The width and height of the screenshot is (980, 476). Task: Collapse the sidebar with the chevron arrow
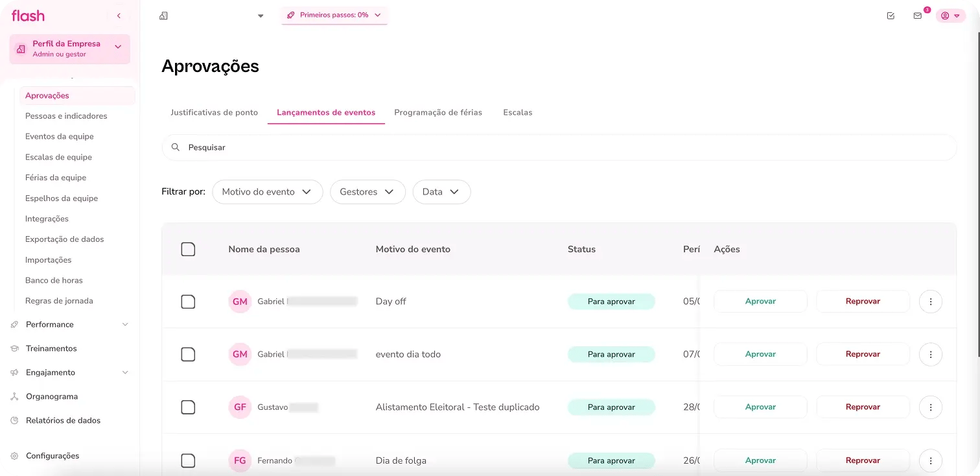pyautogui.click(x=119, y=16)
